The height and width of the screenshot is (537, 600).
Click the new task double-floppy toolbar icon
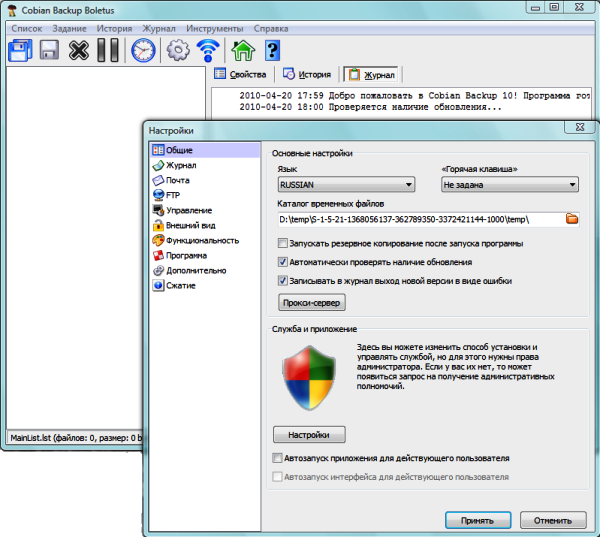tap(20, 50)
